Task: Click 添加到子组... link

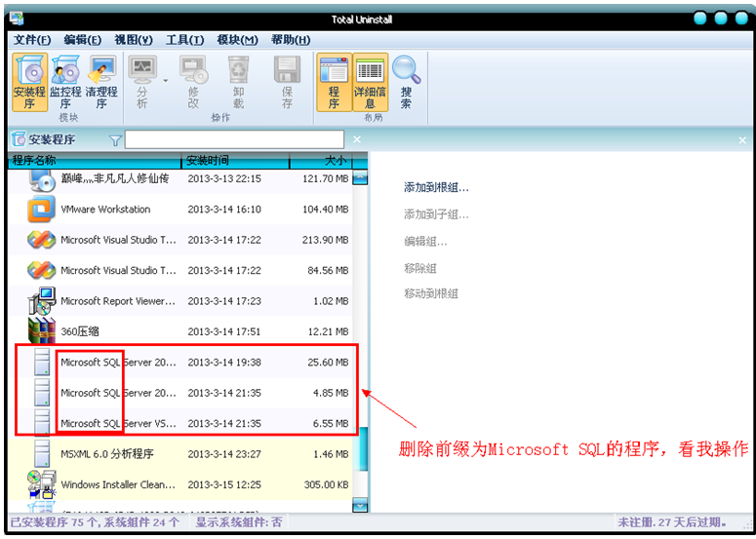Action: (436, 214)
